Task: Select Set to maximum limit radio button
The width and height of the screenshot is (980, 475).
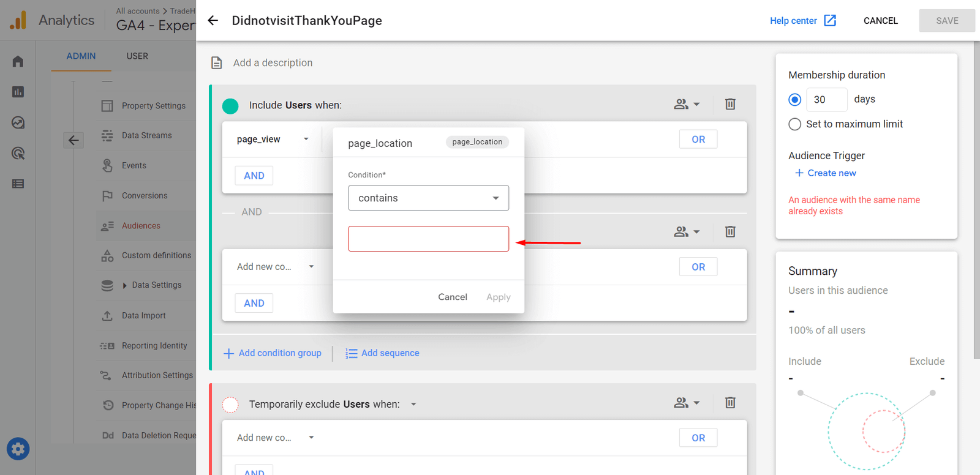Action: (795, 124)
